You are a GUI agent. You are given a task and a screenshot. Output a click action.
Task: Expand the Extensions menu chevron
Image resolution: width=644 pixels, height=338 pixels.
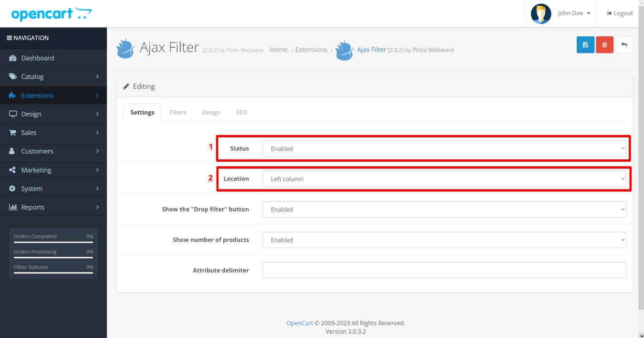(x=97, y=95)
